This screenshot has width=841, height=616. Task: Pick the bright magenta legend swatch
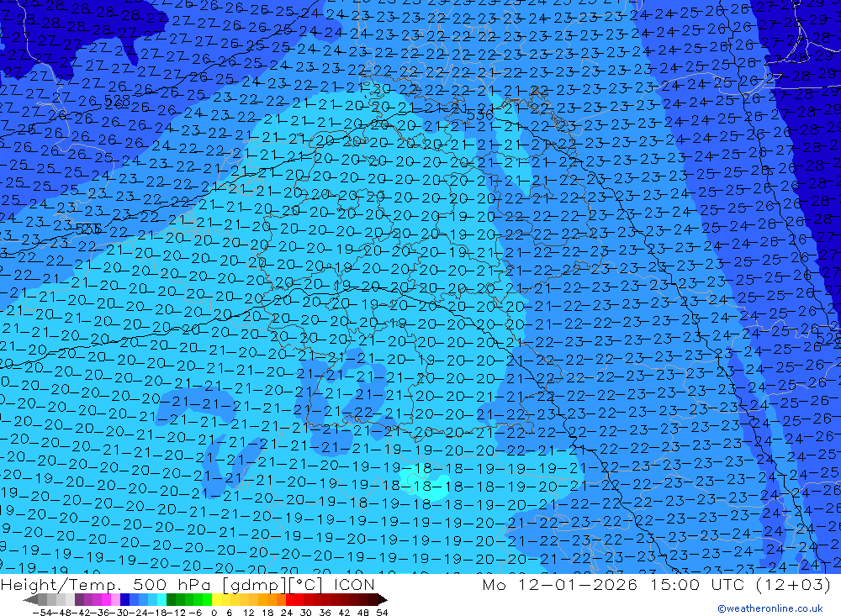click(x=106, y=599)
